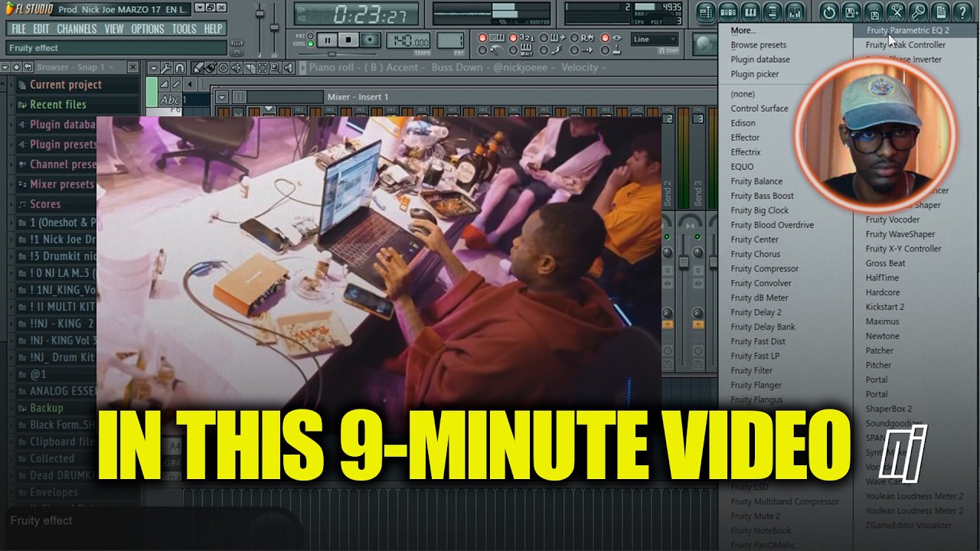Open the browser options dropdown arrow
The width and height of the screenshot is (980, 551).
tap(5, 67)
